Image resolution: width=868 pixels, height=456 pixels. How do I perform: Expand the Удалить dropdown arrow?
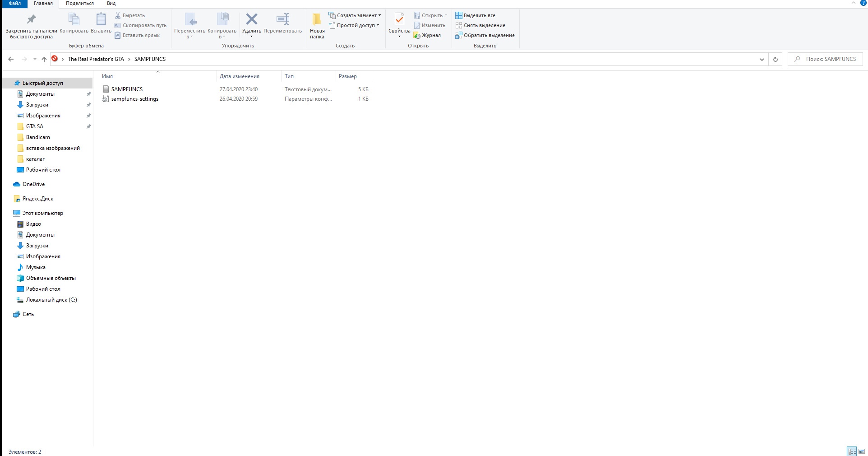[x=251, y=37]
